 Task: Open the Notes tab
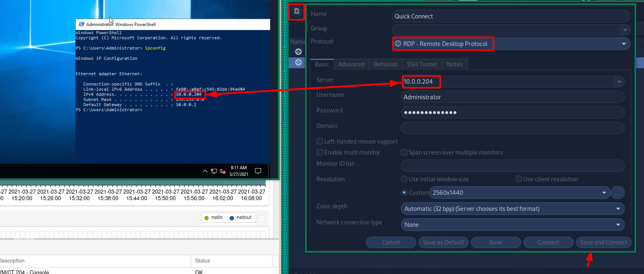click(455, 64)
